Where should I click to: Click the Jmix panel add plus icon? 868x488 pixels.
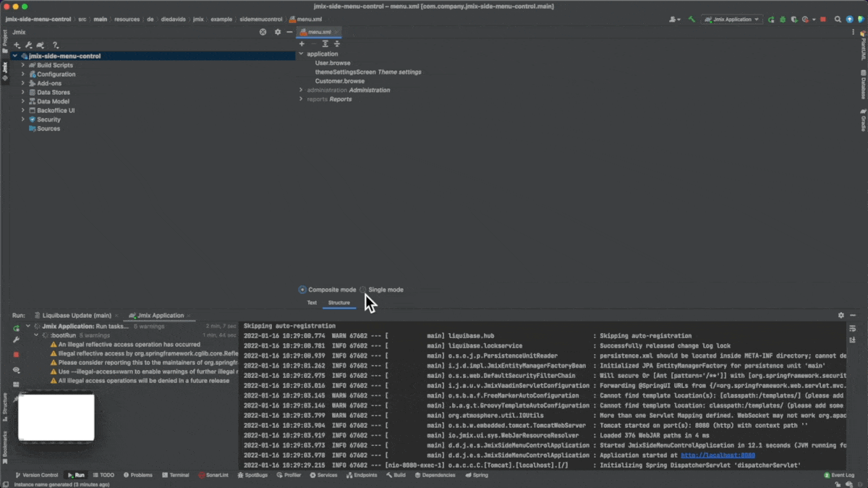(x=17, y=45)
